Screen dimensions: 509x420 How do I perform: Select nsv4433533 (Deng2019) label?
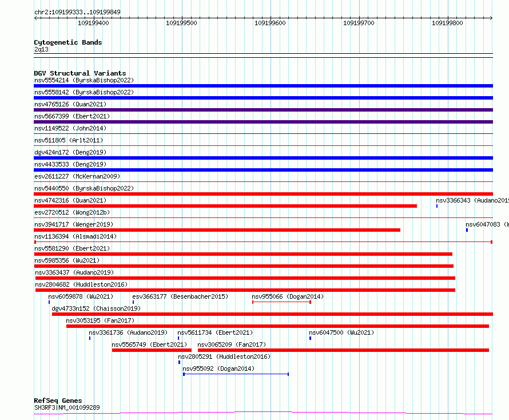tap(70, 164)
